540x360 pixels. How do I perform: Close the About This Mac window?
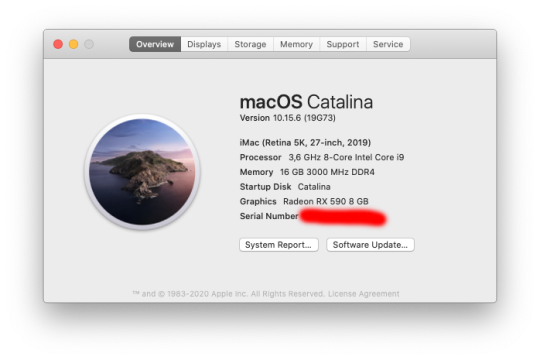[x=58, y=44]
